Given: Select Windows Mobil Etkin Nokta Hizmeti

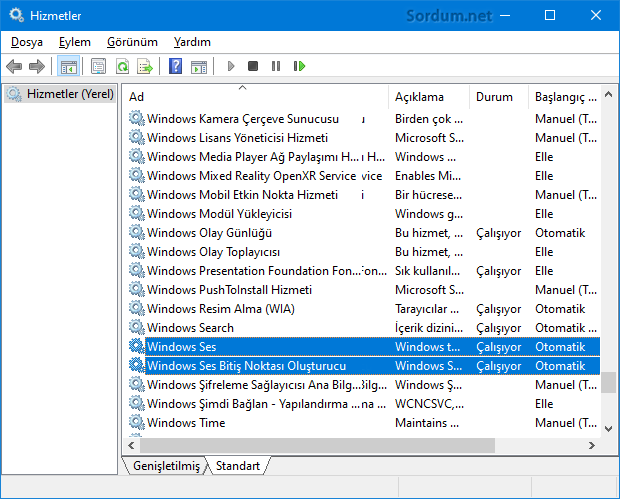Looking at the screenshot, I should pyautogui.click(x=363, y=195).
